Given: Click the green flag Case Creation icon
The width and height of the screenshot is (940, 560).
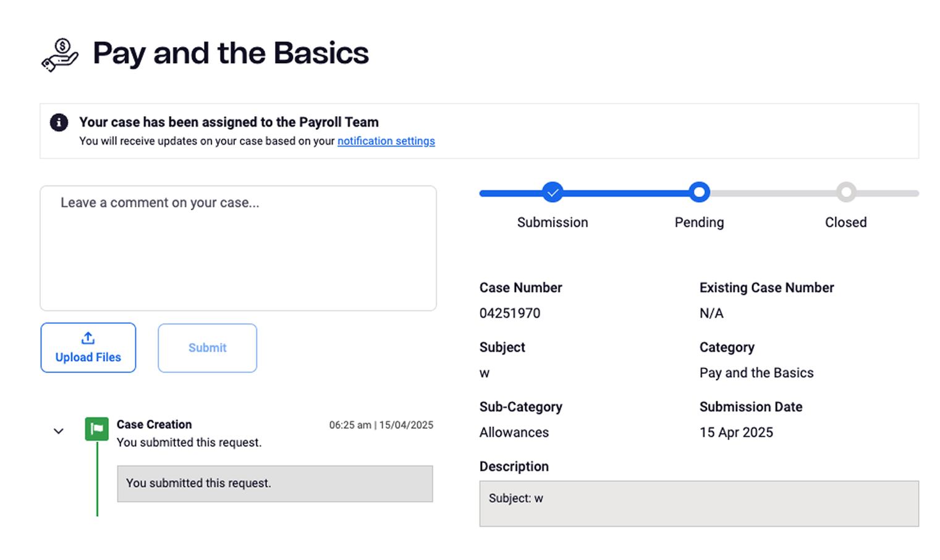Looking at the screenshot, I should coord(97,429).
